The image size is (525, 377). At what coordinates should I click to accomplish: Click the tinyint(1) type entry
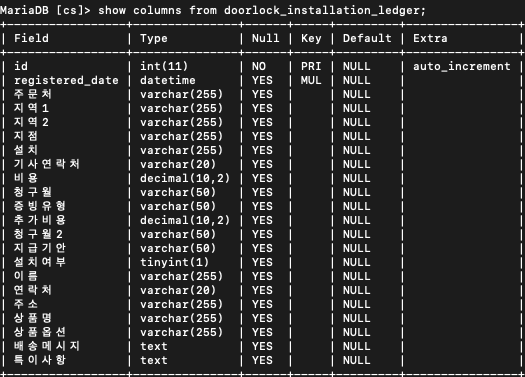tap(174, 262)
